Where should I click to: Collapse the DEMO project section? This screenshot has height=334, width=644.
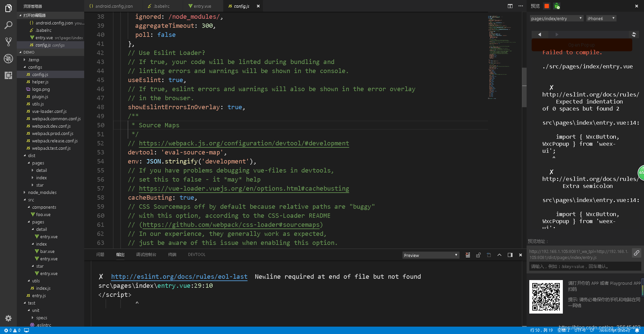click(x=50, y=52)
